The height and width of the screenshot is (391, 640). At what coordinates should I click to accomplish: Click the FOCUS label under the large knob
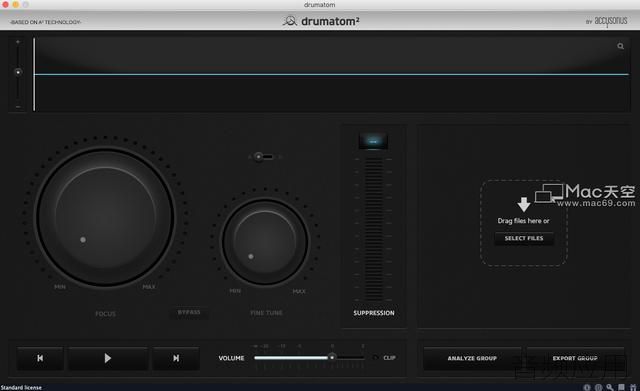coord(105,314)
